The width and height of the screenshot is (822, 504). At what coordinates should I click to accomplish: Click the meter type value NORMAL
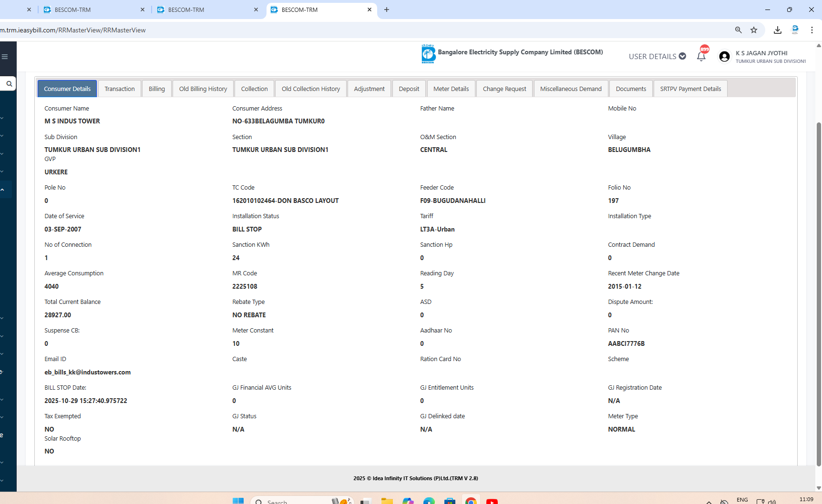pyautogui.click(x=622, y=429)
